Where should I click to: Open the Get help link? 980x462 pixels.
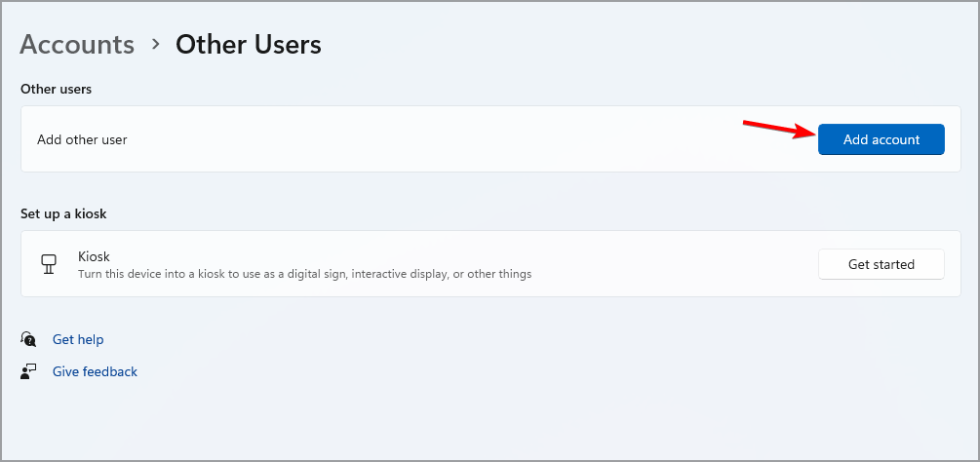pyautogui.click(x=78, y=339)
